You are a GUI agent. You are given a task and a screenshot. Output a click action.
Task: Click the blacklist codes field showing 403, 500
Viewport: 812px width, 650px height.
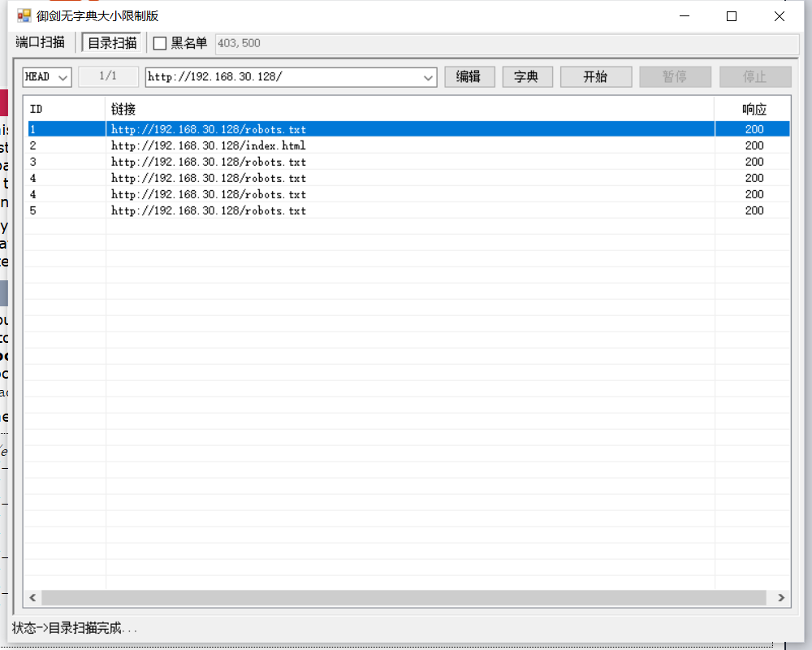(507, 43)
